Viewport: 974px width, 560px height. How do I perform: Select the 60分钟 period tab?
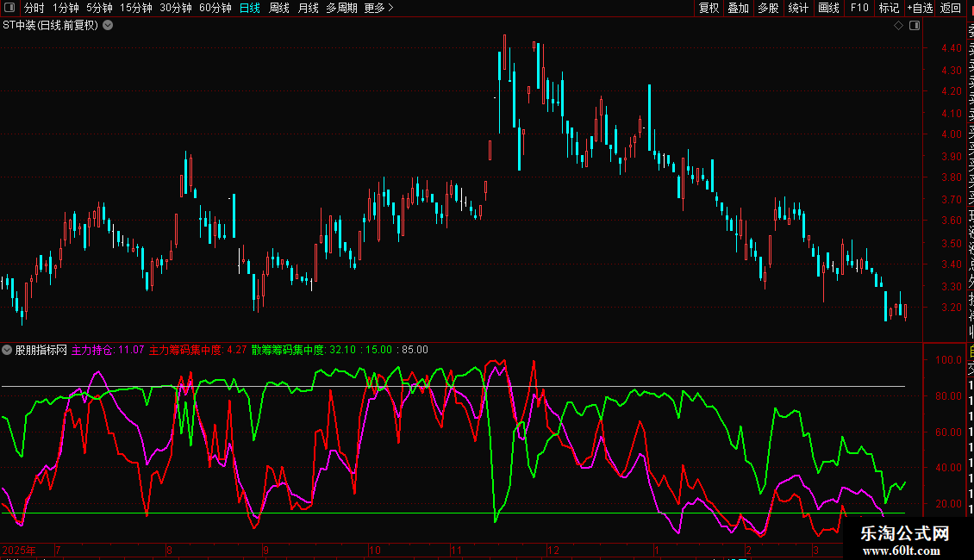(x=215, y=8)
